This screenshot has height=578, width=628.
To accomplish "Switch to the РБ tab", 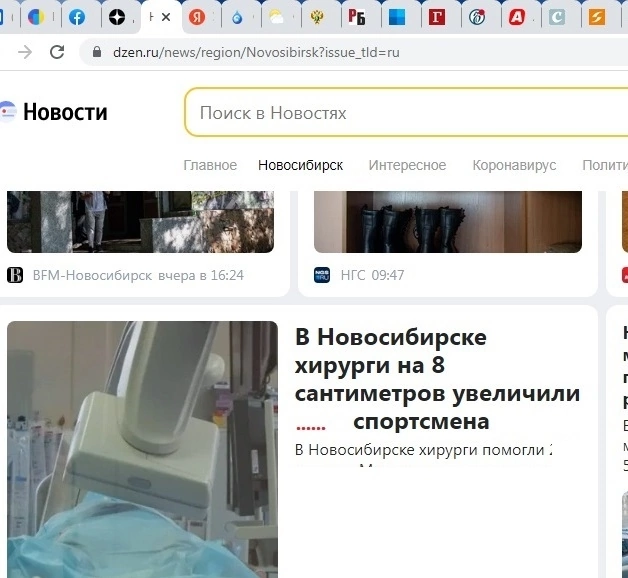I will [x=356, y=17].
